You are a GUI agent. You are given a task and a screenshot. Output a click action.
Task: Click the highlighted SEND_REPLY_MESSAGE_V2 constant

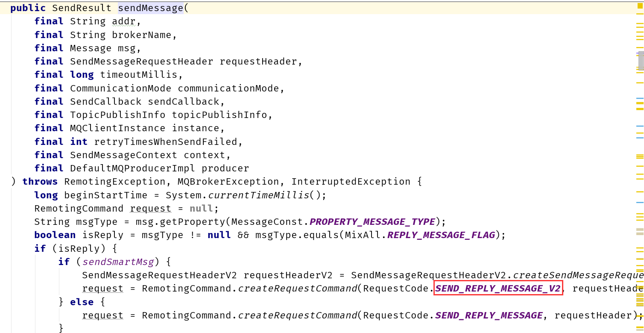[x=498, y=288]
